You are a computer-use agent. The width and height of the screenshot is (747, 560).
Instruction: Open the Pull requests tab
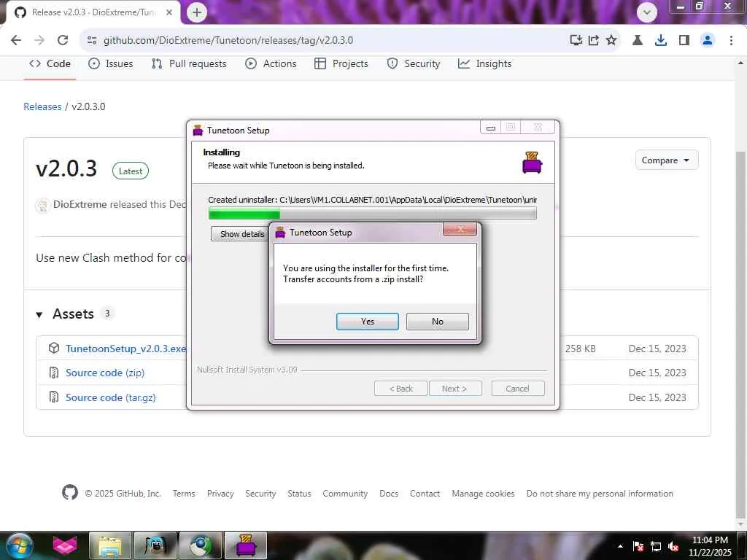coord(189,64)
